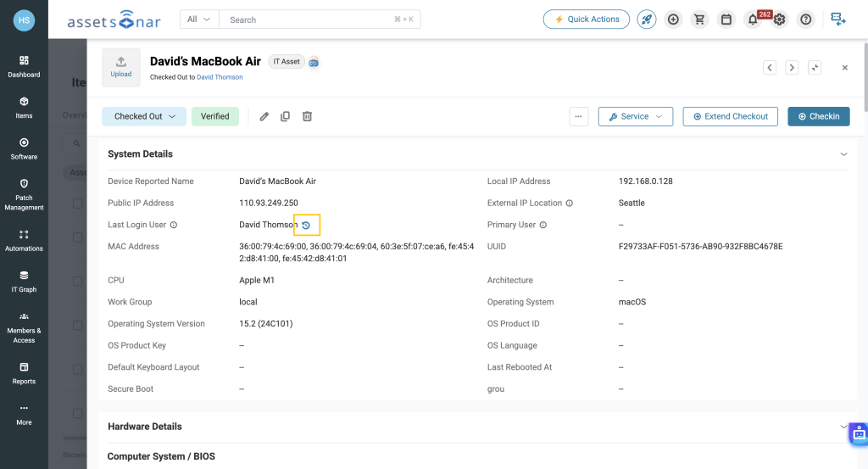The image size is (868, 469).
Task: Open the Service dropdown
Action: coord(636,116)
